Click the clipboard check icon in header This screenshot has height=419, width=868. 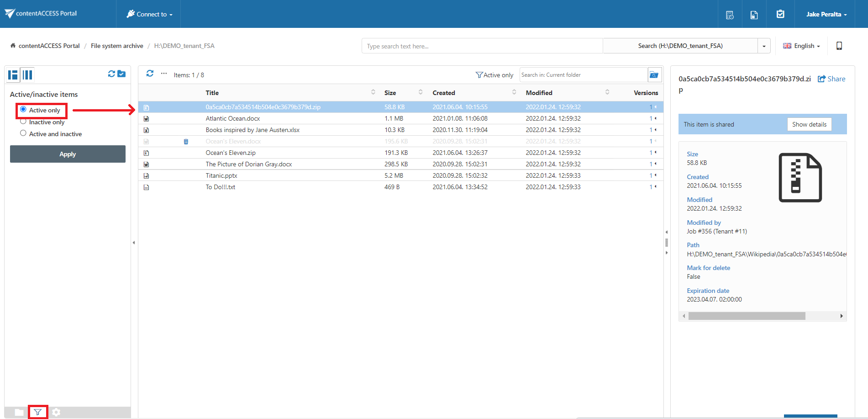click(780, 14)
